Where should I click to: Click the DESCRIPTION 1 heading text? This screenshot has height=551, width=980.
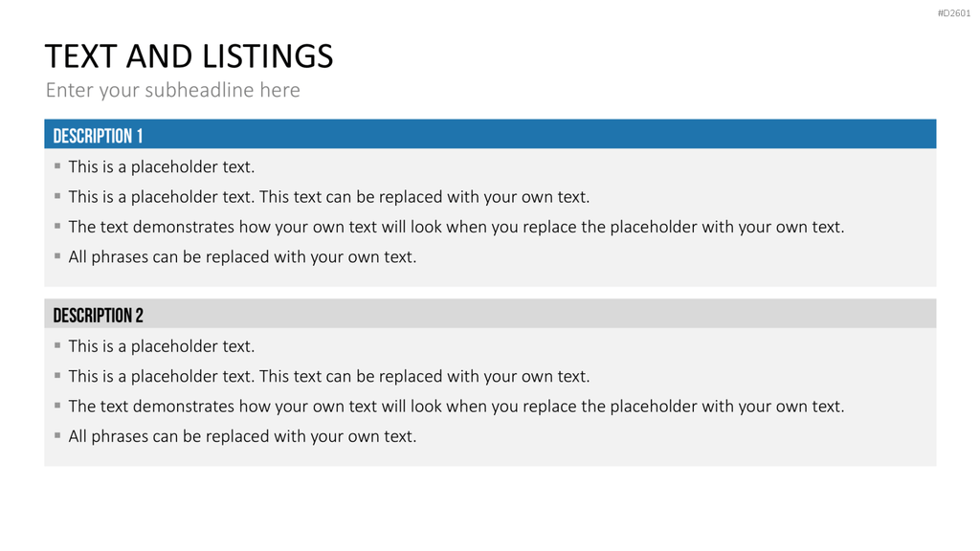pos(99,136)
